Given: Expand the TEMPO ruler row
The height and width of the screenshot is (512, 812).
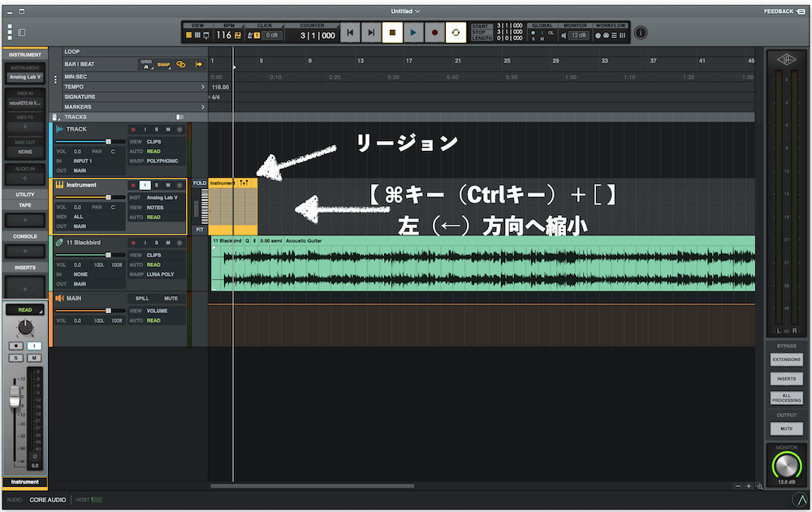Looking at the screenshot, I should 203,87.
